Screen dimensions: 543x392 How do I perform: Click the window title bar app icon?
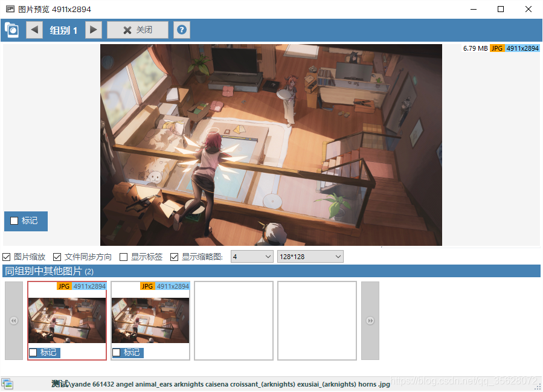tap(10, 9)
